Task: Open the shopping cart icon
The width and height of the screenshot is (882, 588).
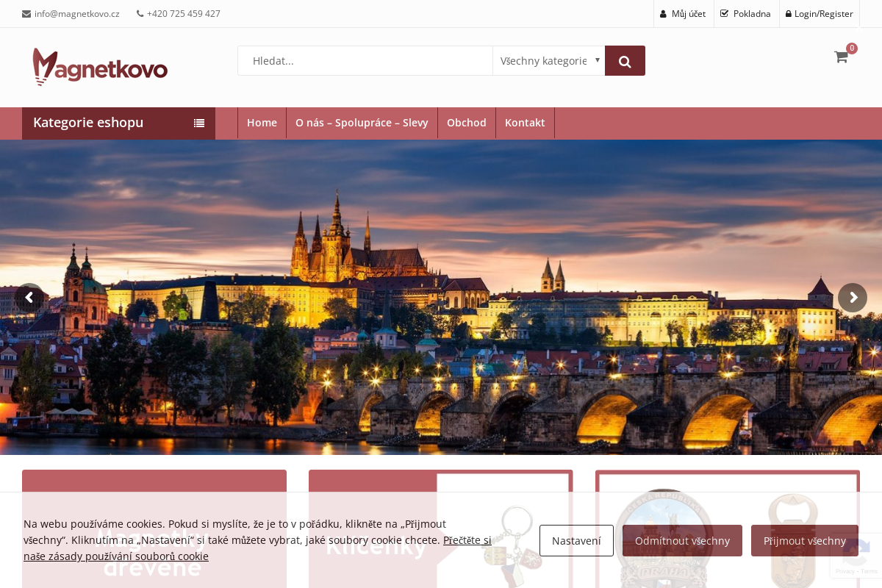Action: (x=841, y=57)
